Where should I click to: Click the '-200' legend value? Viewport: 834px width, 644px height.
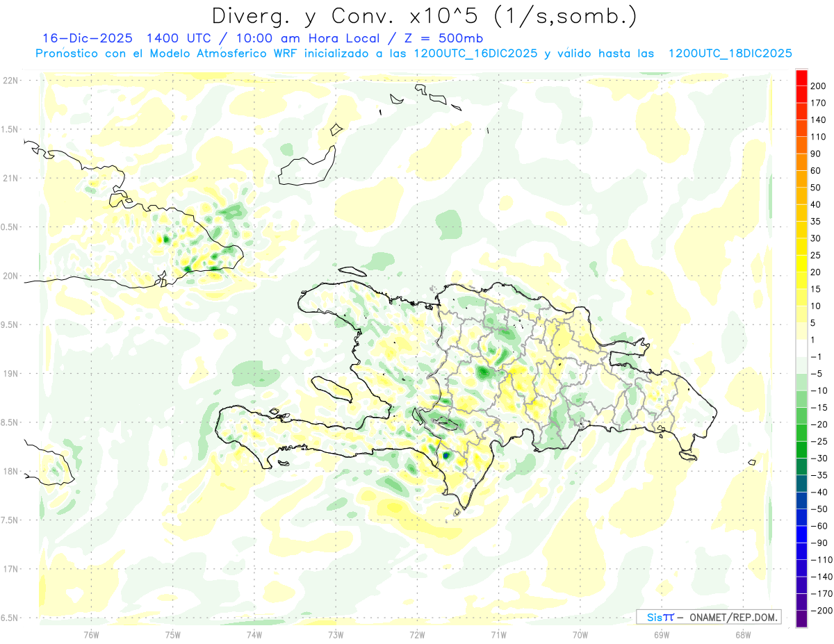click(x=821, y=611)
